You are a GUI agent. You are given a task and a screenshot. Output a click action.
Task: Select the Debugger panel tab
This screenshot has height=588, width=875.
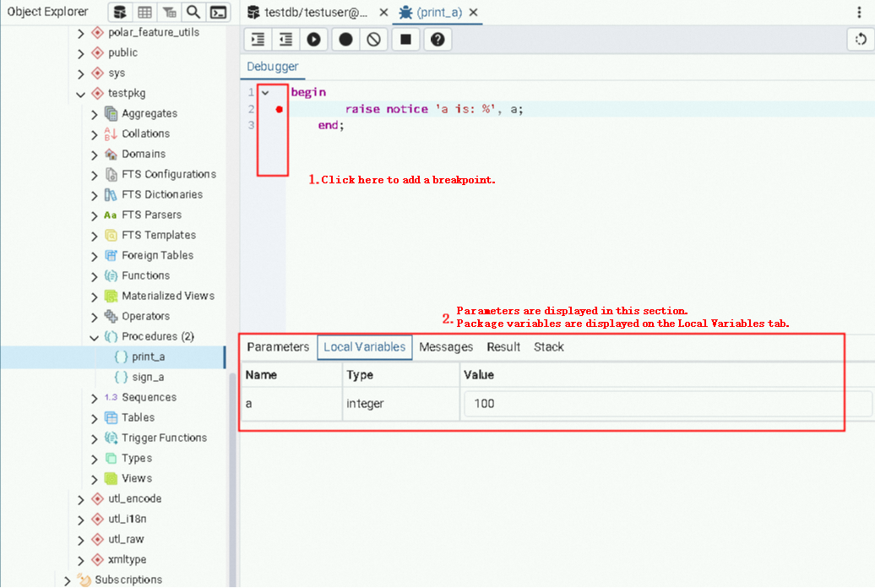tap(272, 67)
